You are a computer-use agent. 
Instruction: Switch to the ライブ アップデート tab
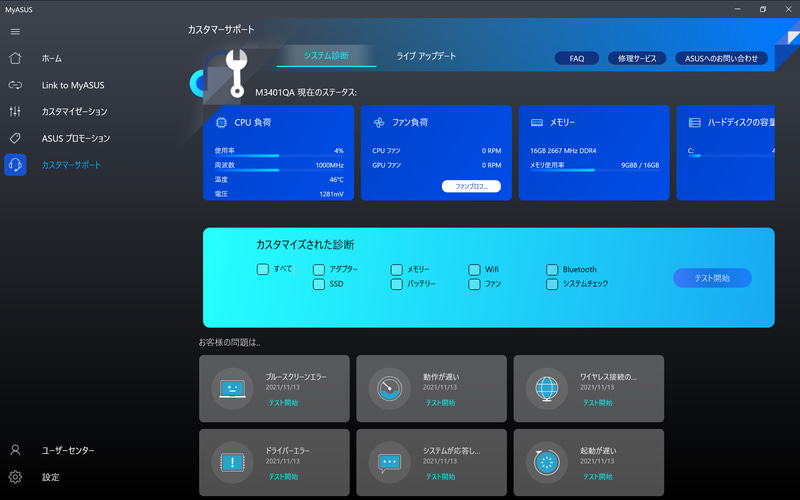tap(426, 56)
